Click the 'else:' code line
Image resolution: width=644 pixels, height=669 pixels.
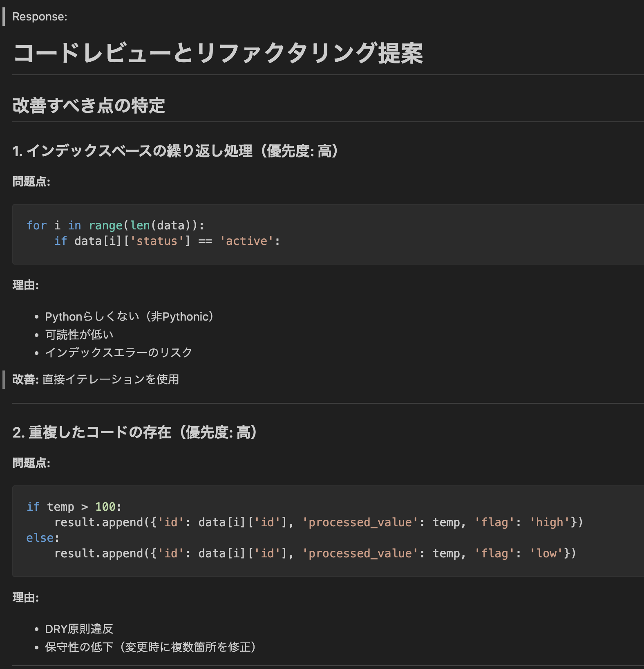click(43, 538)
